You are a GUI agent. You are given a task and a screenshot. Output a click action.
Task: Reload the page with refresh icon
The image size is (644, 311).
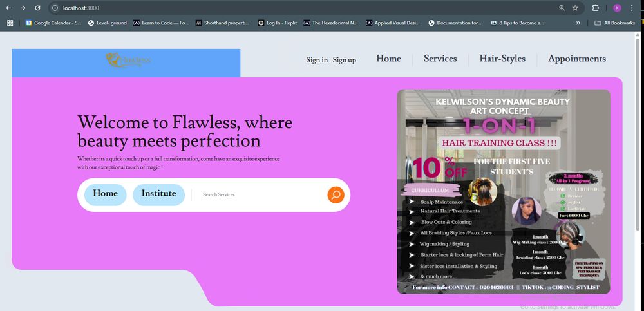[37, 8]
